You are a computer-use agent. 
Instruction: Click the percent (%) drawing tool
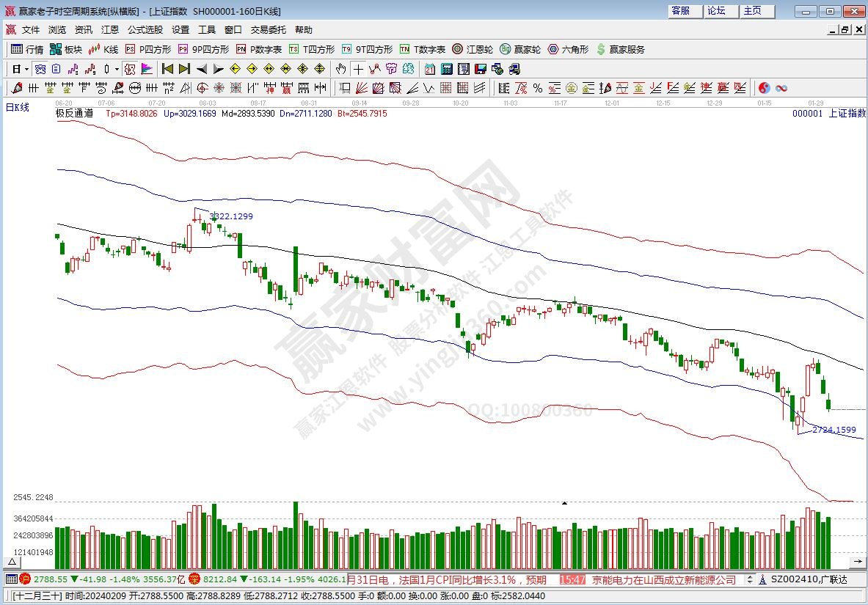(x=537, y=88)
